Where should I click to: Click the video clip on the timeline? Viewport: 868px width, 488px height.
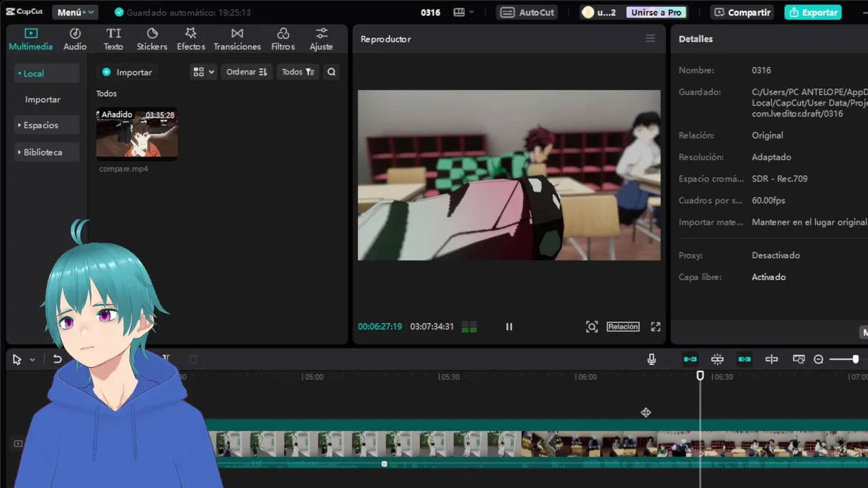(538, 444)
